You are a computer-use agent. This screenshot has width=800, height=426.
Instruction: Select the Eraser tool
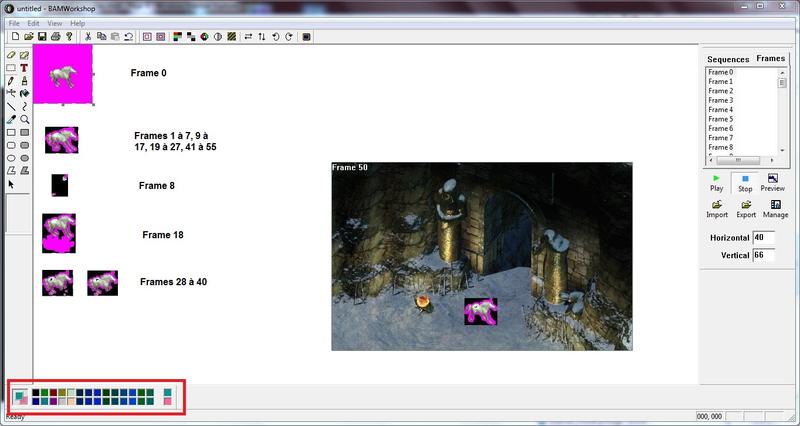click(11, 55)
